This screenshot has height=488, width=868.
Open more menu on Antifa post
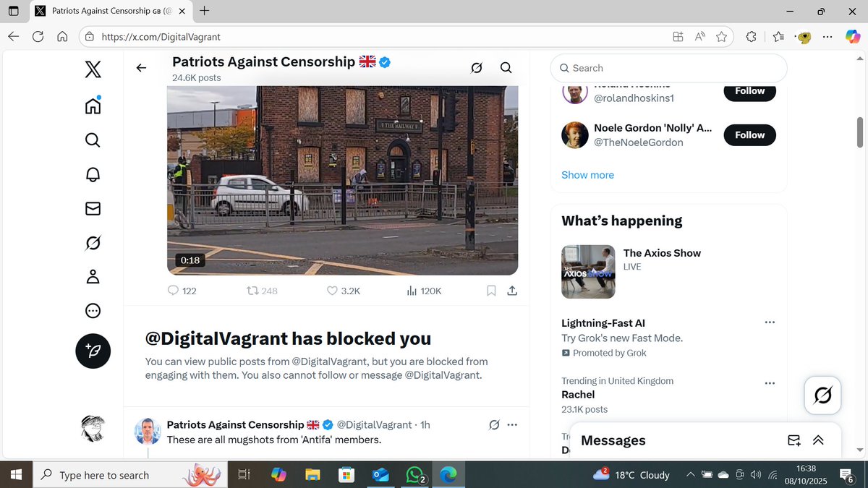[x=512, y=424]
